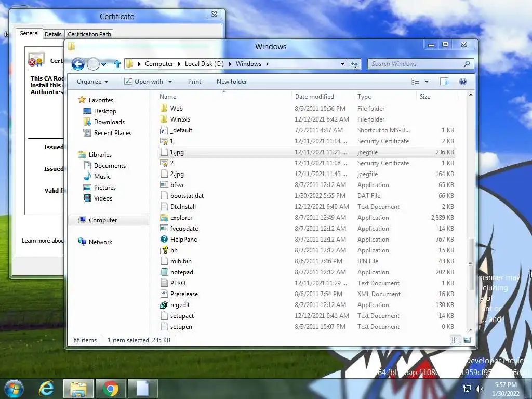Viewport: 532px width, 399px height.
Task: Sort by Size column header
Action: pyautogui.click(x=425, y=96)
